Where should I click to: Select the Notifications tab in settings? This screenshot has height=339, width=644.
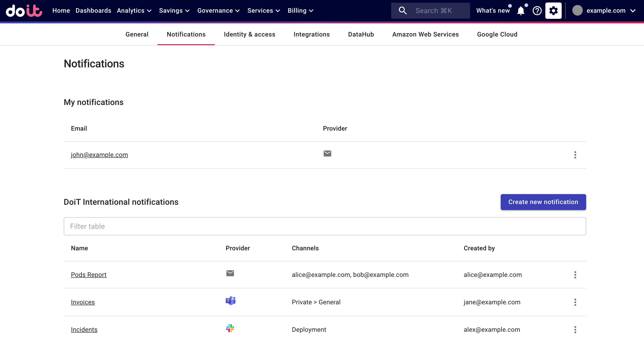pos(186,34)
